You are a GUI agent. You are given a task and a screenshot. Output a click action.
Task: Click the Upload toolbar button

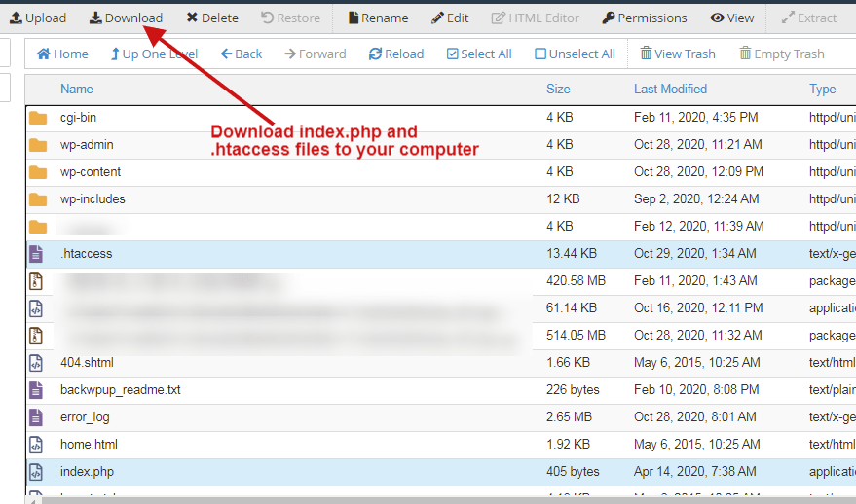[38, 18]
